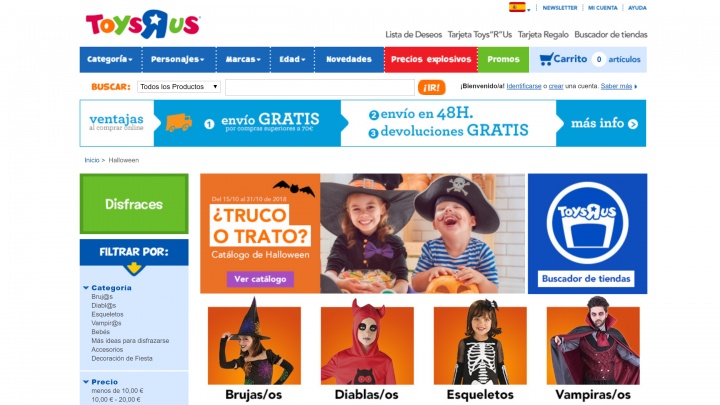The height and width of the screenshot is (405, 720).
Task: Click into the search text field
Action: [320, 87]
